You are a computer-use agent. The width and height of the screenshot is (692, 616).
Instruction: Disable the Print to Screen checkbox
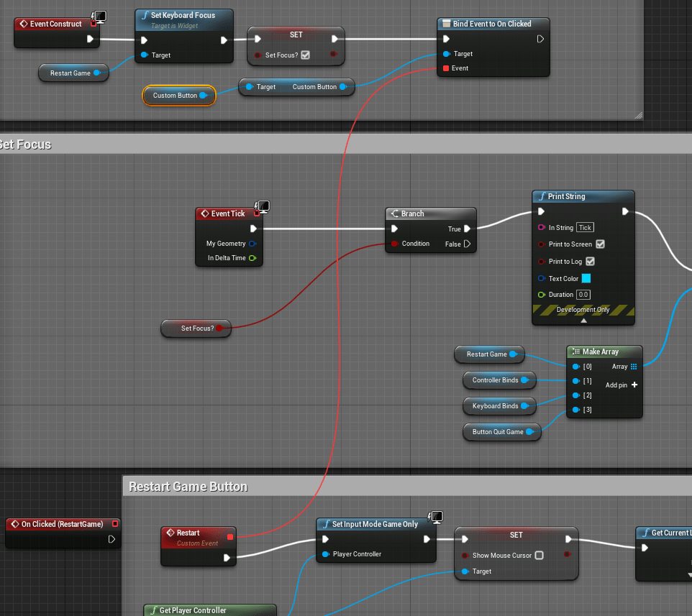(600, 244)
